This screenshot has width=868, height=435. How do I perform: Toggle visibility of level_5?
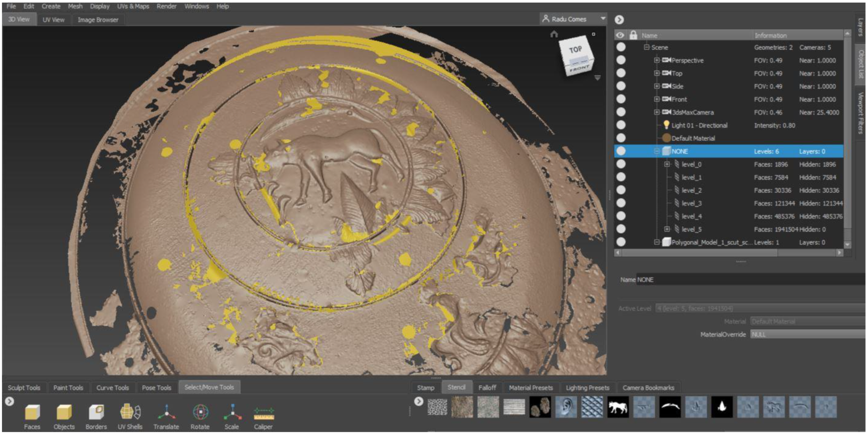click(x=621, y=229)
